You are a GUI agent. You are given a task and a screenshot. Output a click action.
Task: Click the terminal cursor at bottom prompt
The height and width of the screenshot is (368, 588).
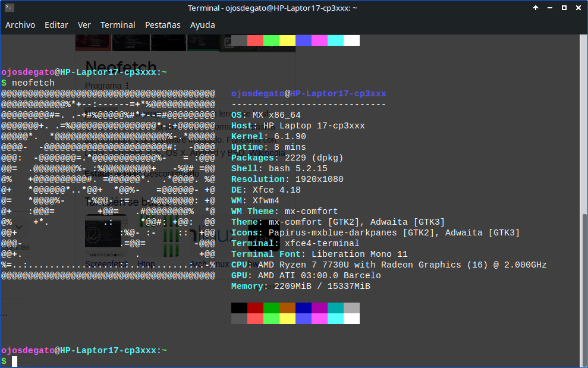tap(15, 361)
